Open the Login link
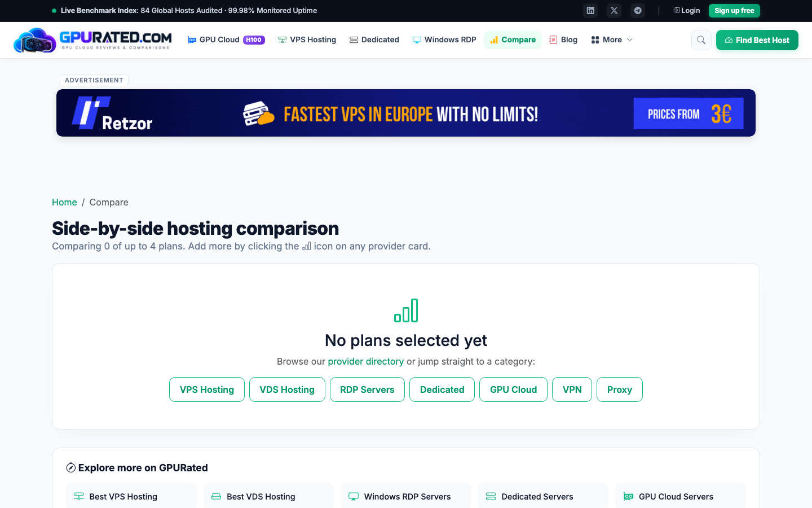Viewport: 812px width, 508px height. (686, 10)
